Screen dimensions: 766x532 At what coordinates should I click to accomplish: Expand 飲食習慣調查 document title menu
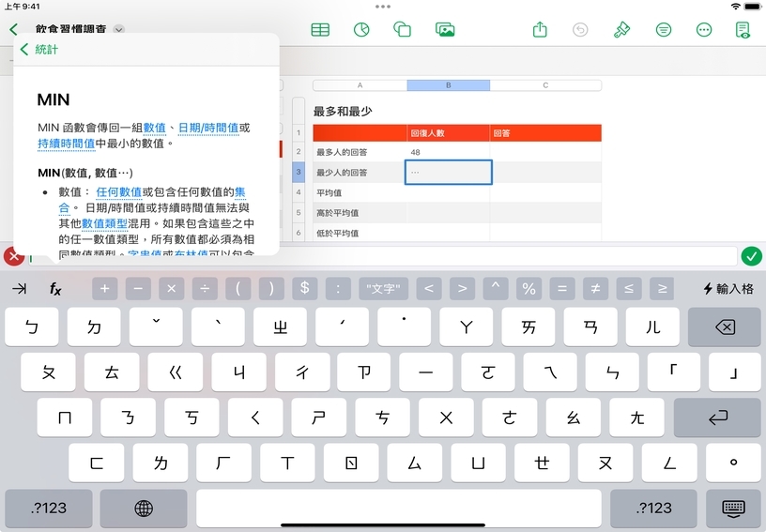click(118, 30)
